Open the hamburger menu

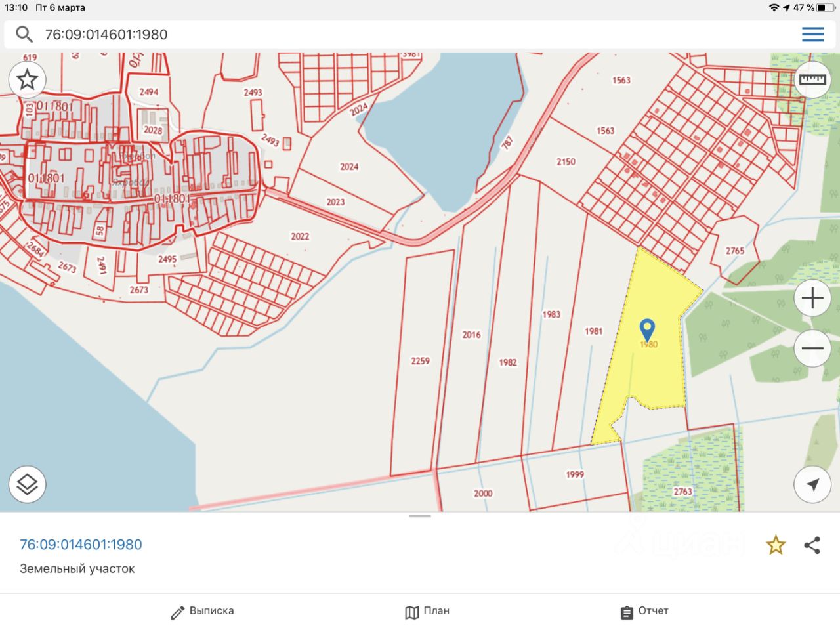(x=812, y=34)
